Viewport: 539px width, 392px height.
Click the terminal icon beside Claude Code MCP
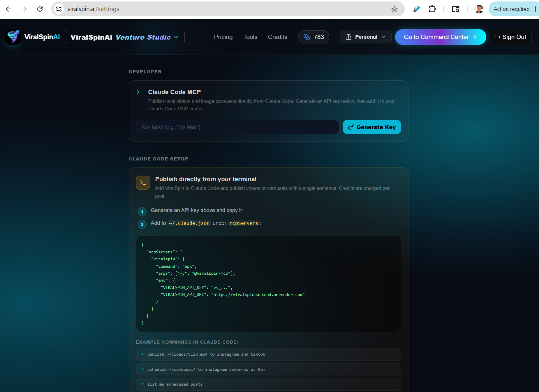pos(140,92)
